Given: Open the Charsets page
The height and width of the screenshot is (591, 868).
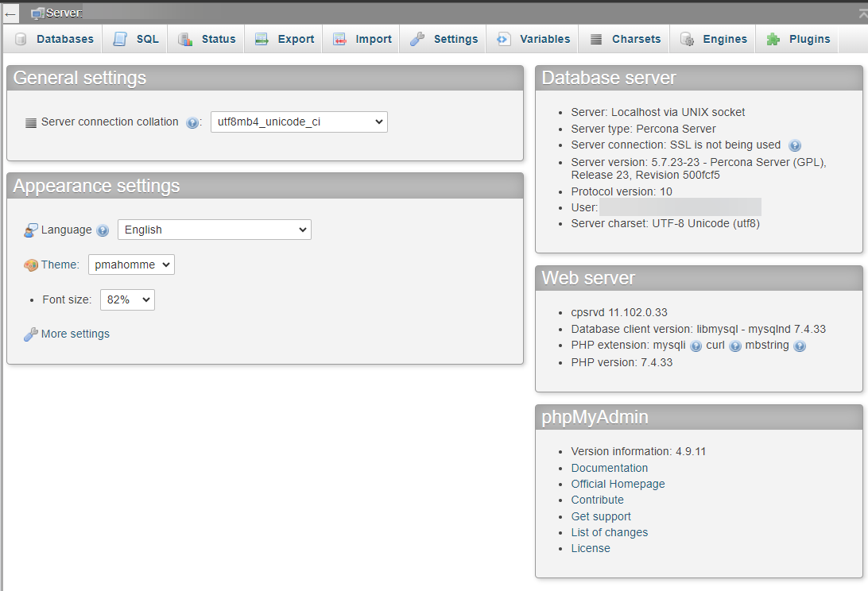Looking at the screenshot, I should pyautogui.click(x=636, y=38).
